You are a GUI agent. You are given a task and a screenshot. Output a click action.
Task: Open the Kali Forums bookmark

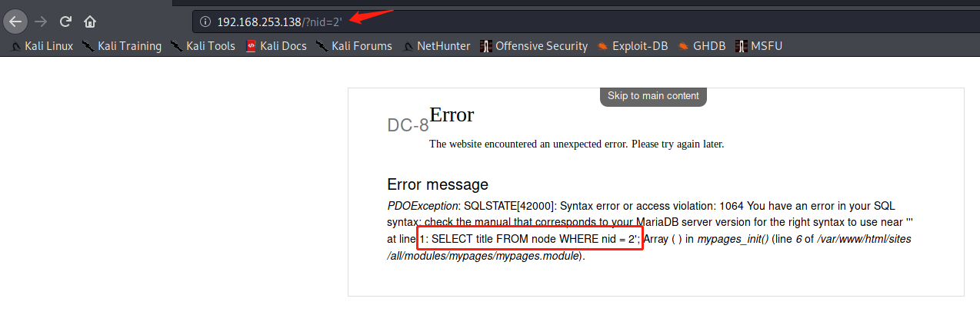click(x=354, y=46)
